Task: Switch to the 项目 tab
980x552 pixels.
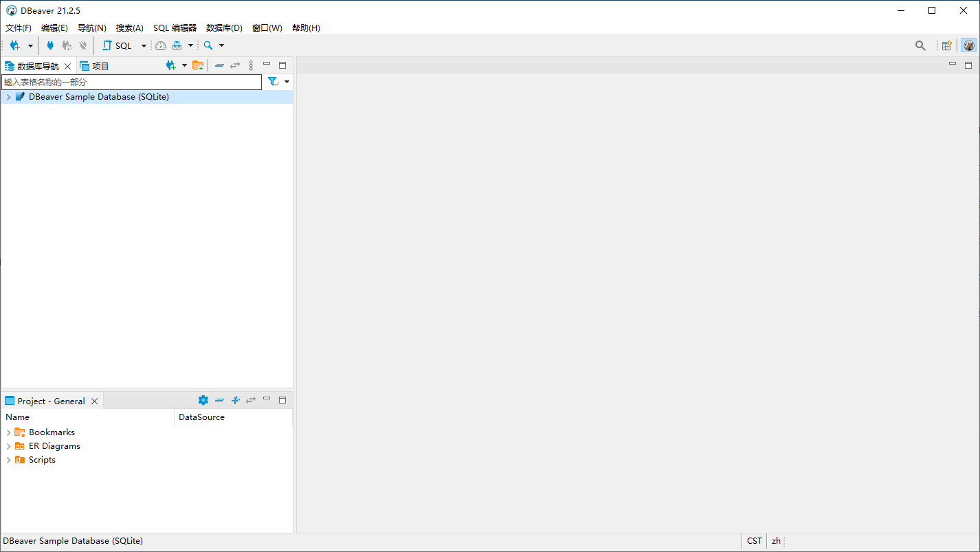Action: (100, 66)
